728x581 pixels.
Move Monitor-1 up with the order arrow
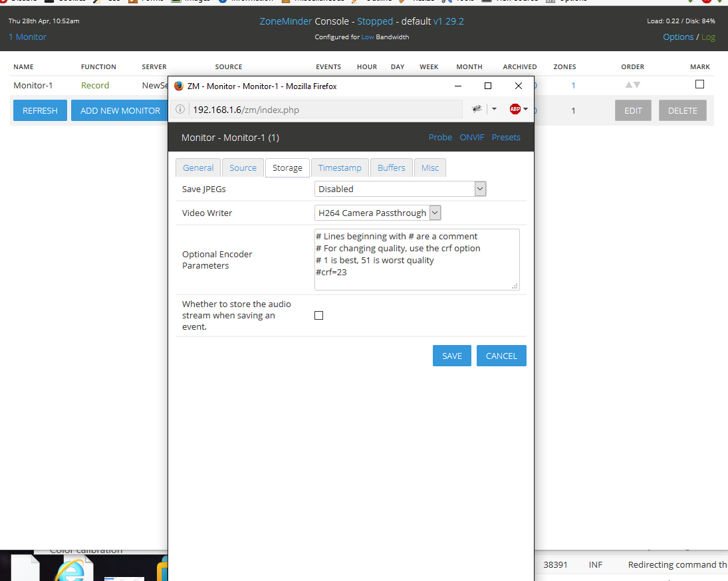click(629, 85)
